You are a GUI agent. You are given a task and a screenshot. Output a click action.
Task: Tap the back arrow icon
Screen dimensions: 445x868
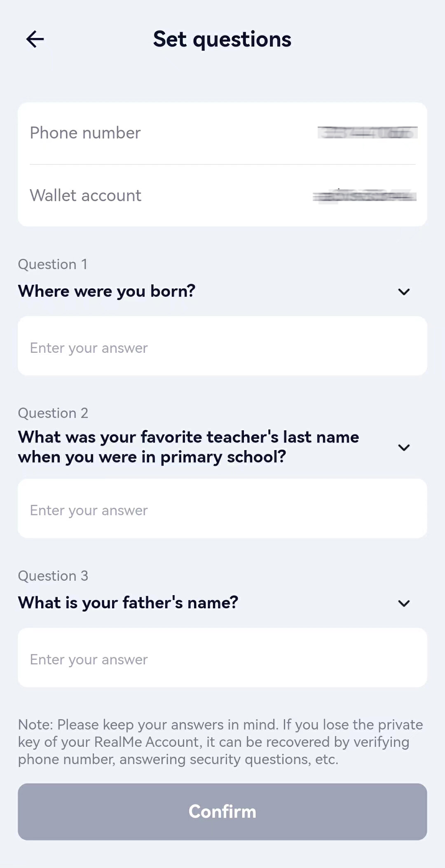pyautogui.click(x=35, y=40)
